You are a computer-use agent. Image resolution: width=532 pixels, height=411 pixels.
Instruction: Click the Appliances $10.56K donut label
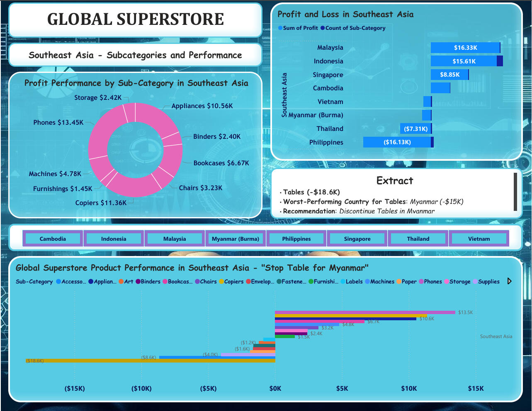(202, 106)
